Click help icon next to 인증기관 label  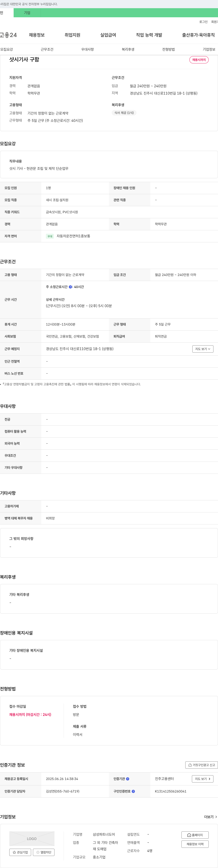pos(127,779)
